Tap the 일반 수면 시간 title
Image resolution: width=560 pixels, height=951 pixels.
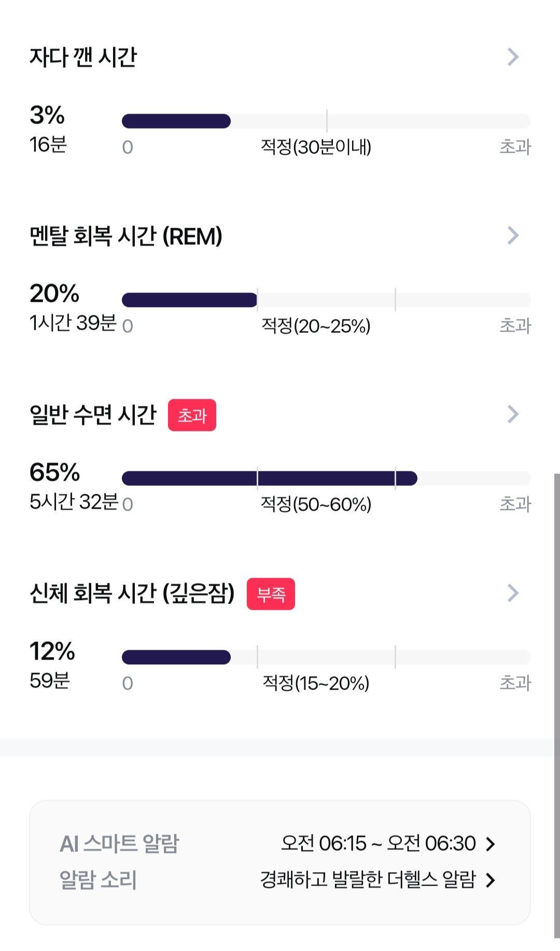[x=93, y=414]
